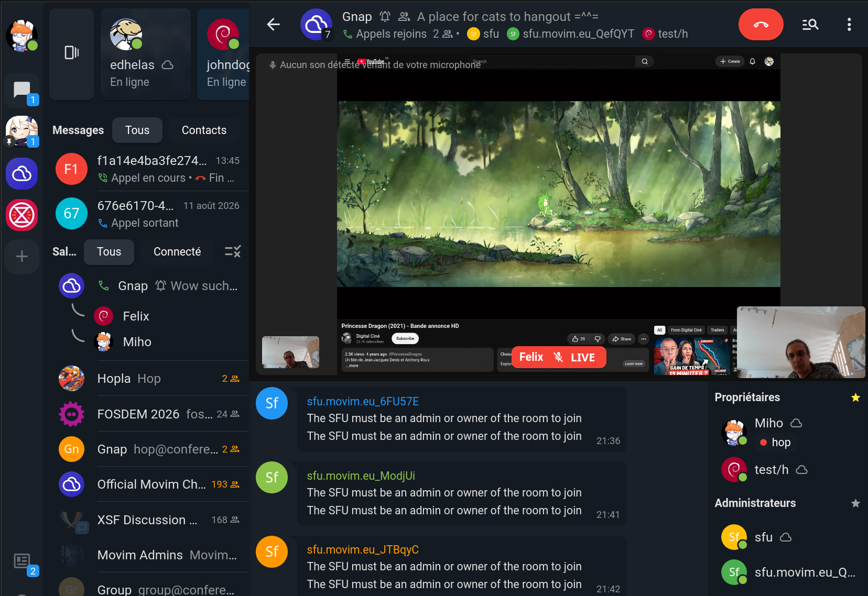This screenshot has width=868, height=596.
Task: Select the small webcam thumbnail preview
Action: (x=290, y=352)
